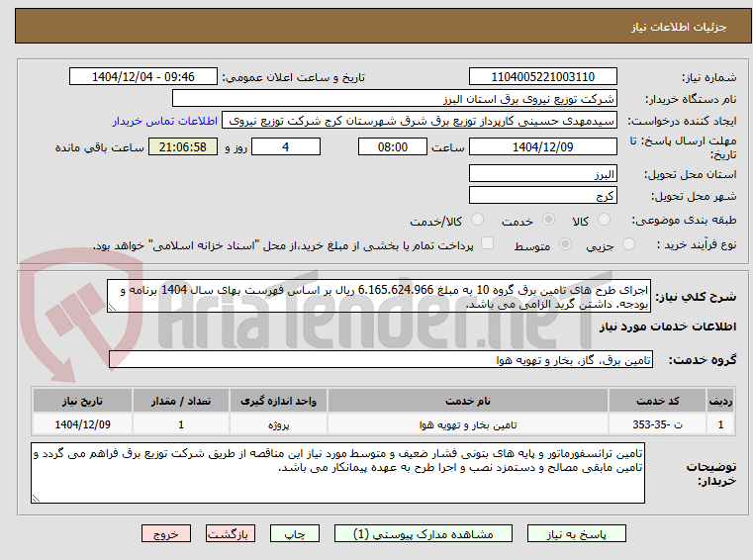Click the table date cell 1404/12/09
Screen dimensions: 753x560
[x=82, y=424]
